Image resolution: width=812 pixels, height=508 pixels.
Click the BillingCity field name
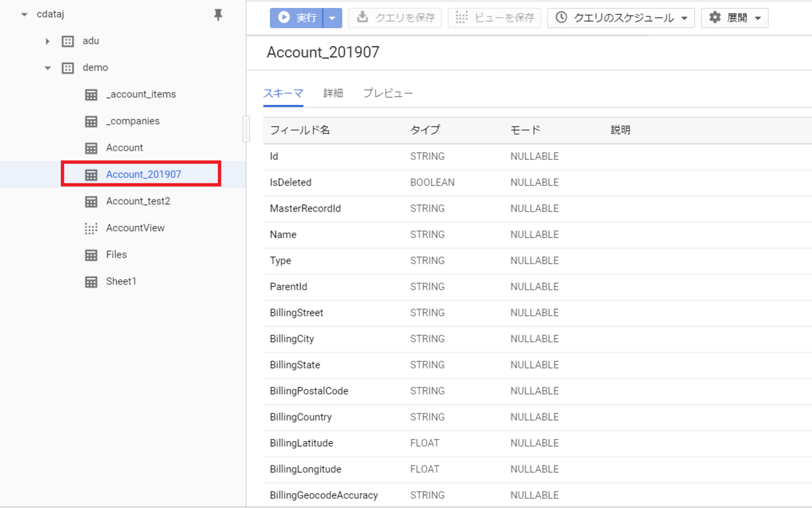point(292,339)
